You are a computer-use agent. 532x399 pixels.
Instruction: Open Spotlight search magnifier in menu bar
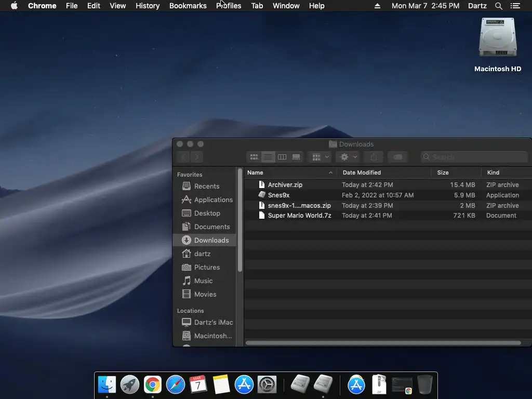[x=498, y=6]
